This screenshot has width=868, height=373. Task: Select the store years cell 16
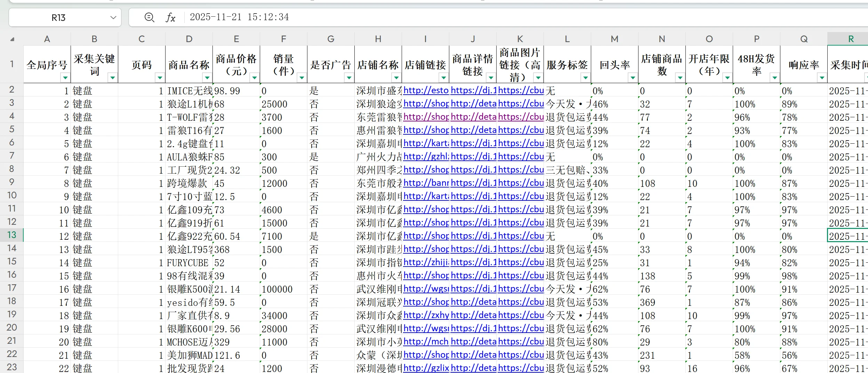click(709, 368)
